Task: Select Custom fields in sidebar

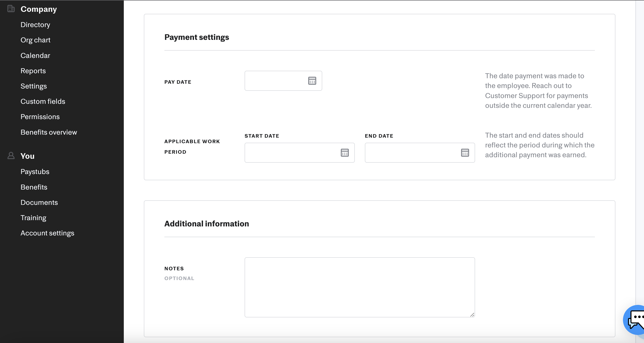Action: click(x=43, y=101)
